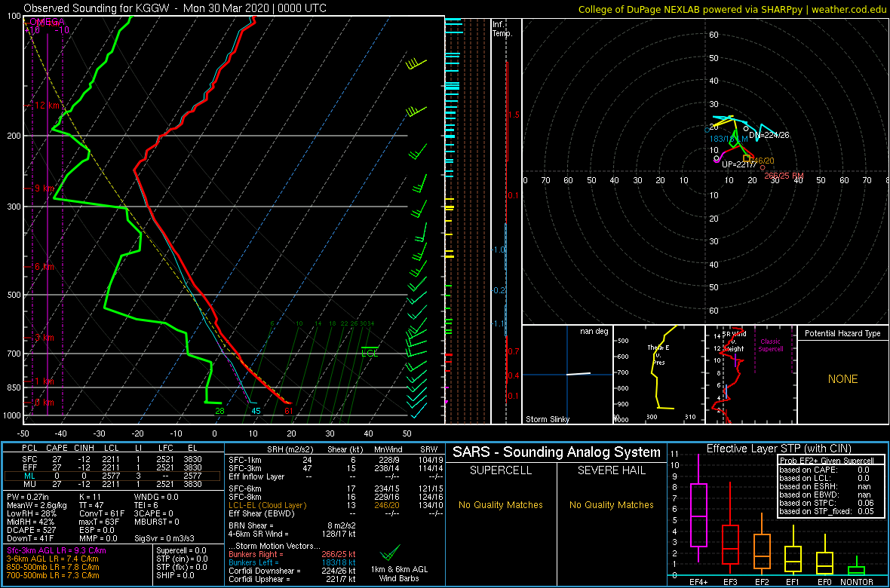Image resolution: width=890 pixels, height=588 pixels.
Task: Click the Bunkers Left storm motion
Action: [x=293, y=562]
